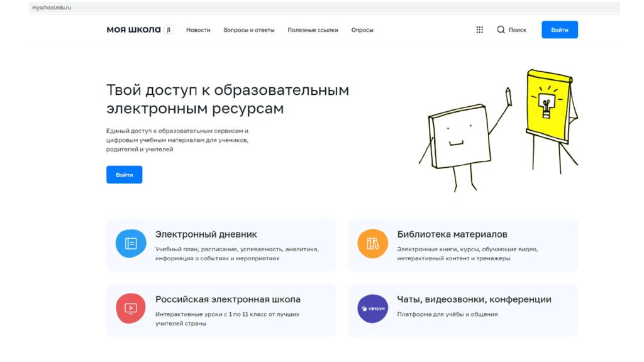Open Вопросы и ответы in navigation
644x362 pixels.
[249, 30]
